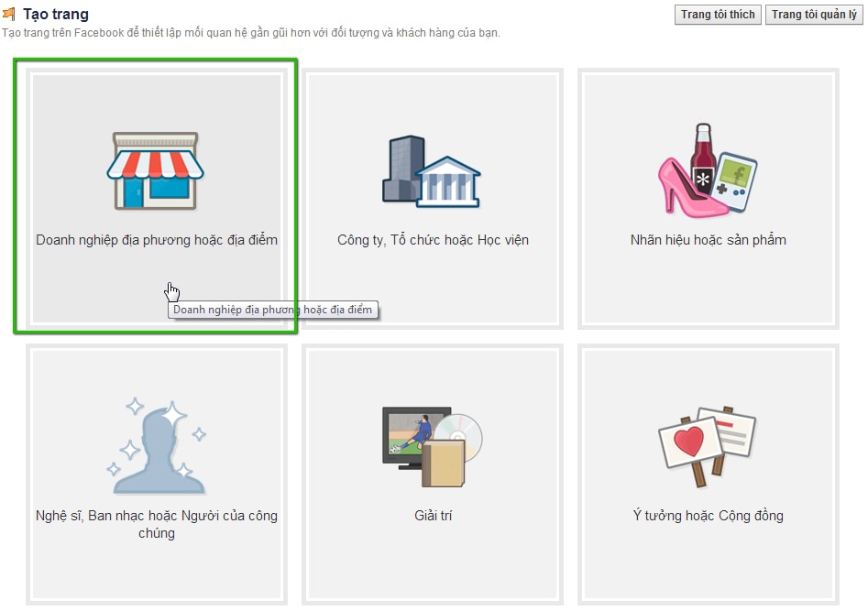Click the handheld game console icon
The image size is (868, 611).
[x=734, y=176]
